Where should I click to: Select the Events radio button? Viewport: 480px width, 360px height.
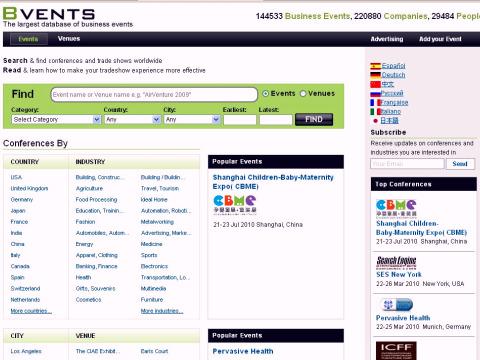266,94
